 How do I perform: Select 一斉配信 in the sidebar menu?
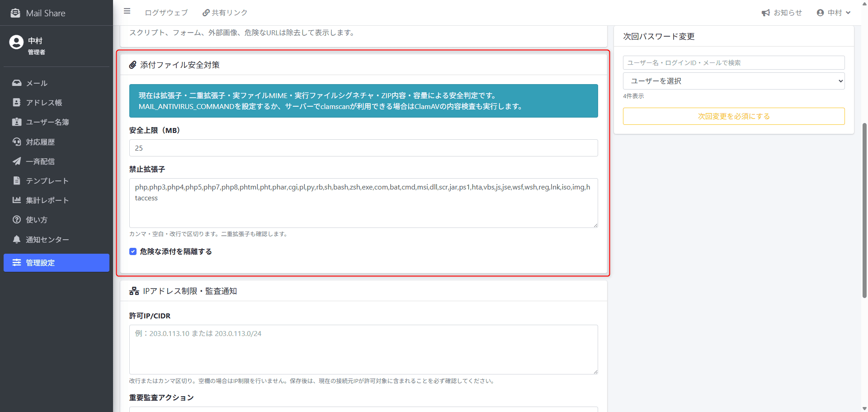coord(57,161)
